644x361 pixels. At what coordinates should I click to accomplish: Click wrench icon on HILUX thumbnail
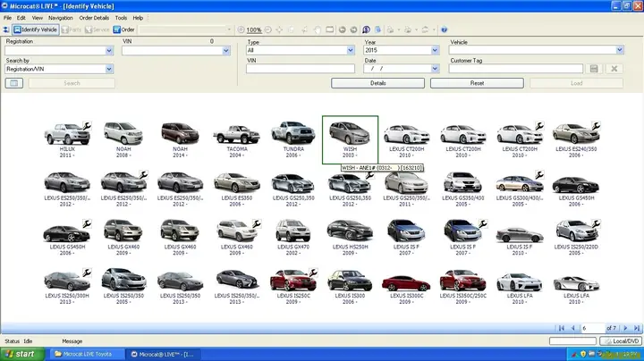87,125
